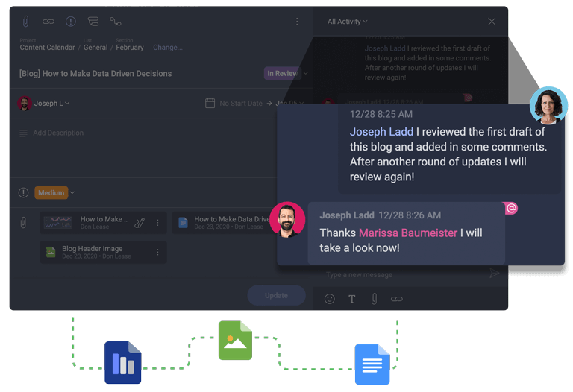The image size is (573, 392).
Task: Click the Joseph Ladd mention in first message
Action: pyautogui.click(x=381, y=132)
